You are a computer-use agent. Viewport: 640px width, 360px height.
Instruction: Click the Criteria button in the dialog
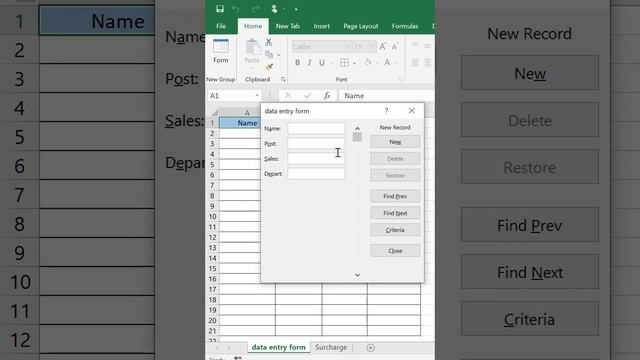pyautogui.click(x=395, y=230)
